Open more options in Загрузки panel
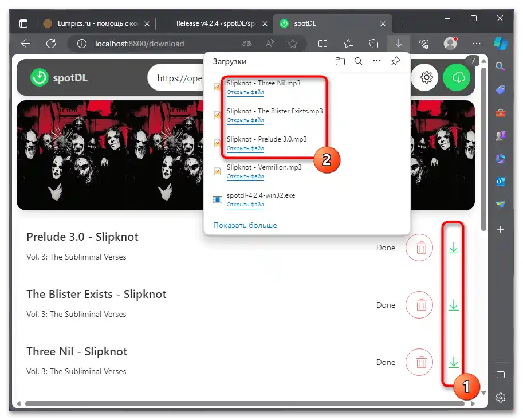 tap(377, 61)
